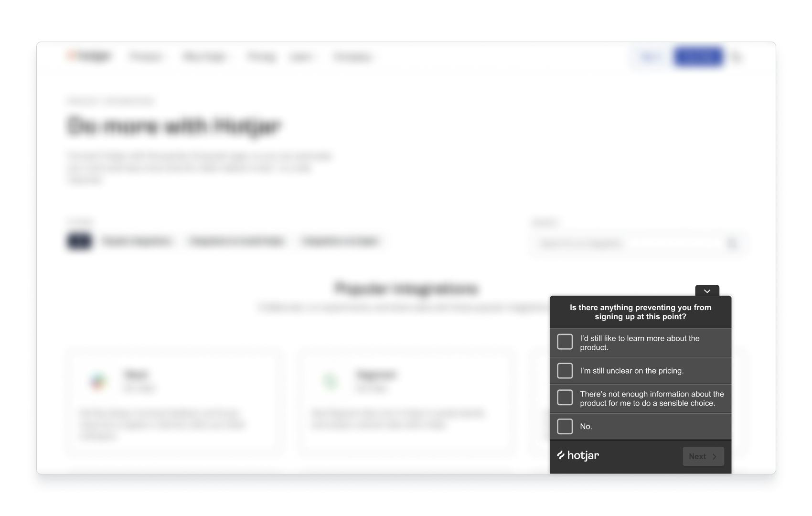Open the blurred Product nav dropdown
The image size is (812, 516).
[148, 57]
